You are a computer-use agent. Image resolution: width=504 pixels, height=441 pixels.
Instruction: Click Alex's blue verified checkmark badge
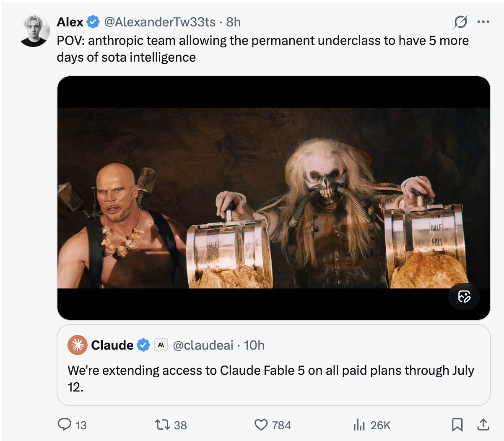click(93, 22)
